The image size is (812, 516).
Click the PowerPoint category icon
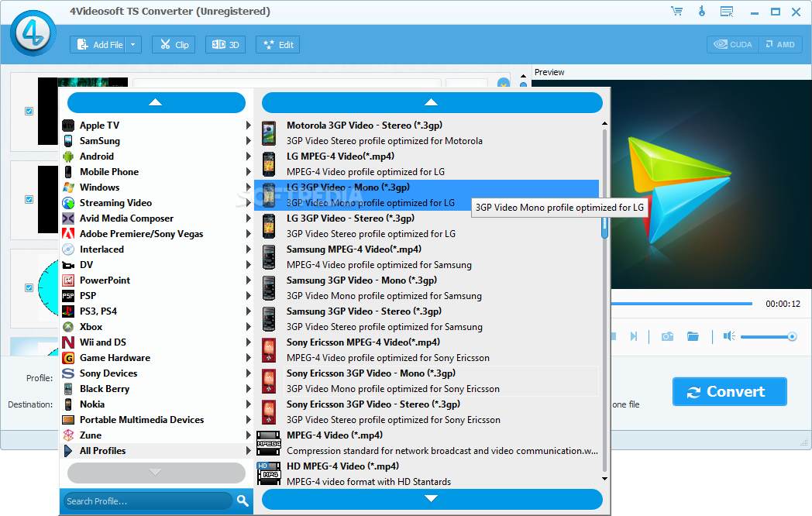click(x=68, y=280)
